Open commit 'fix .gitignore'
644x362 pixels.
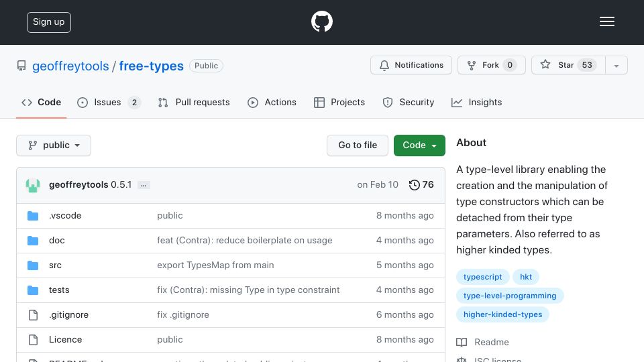[x=182, y=315]
